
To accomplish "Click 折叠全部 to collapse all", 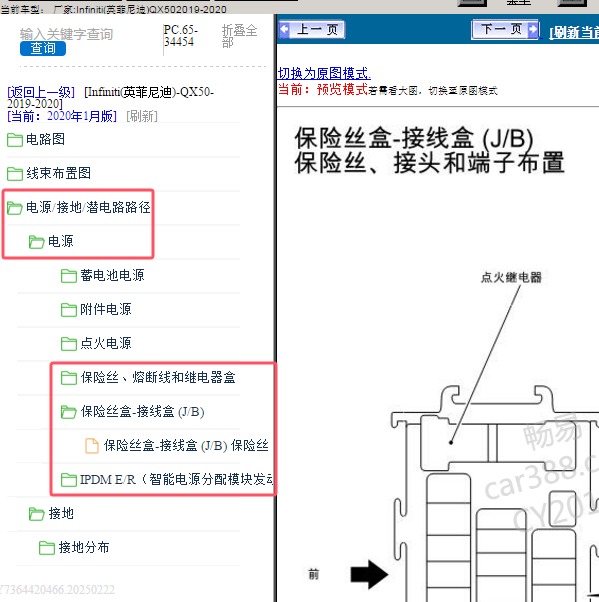I will 239,36.
